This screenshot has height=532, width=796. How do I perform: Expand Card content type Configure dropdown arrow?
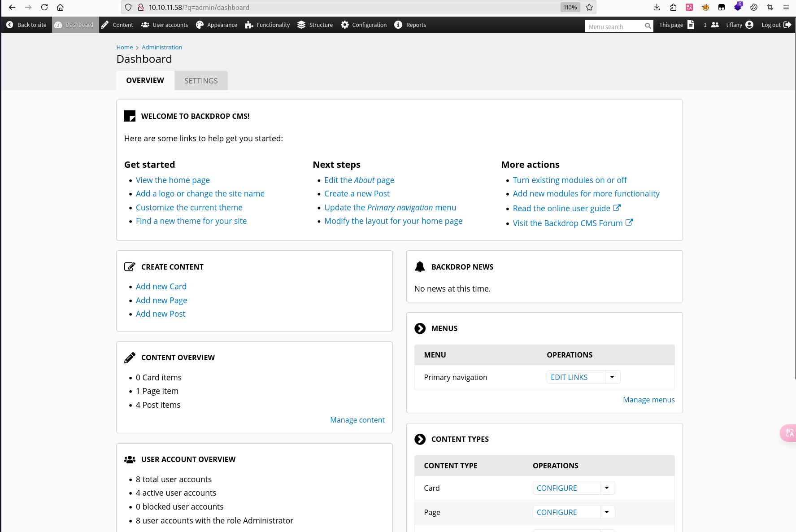click(607, 488)
